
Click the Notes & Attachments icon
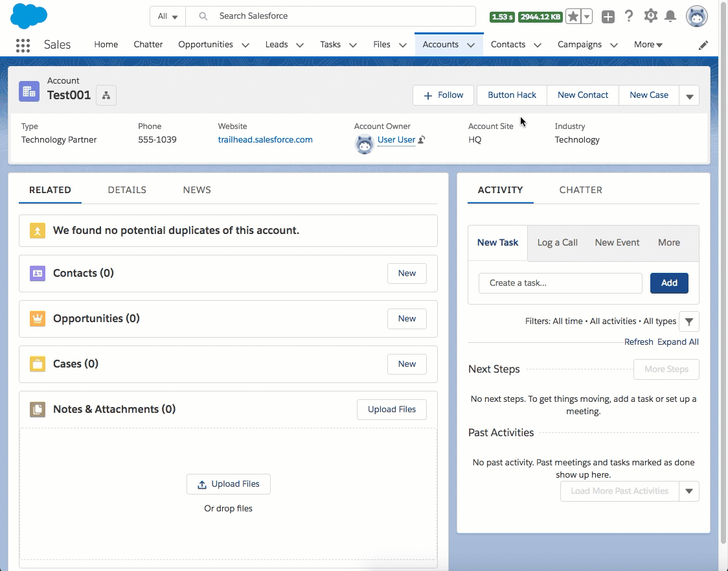tap(38, 410)
